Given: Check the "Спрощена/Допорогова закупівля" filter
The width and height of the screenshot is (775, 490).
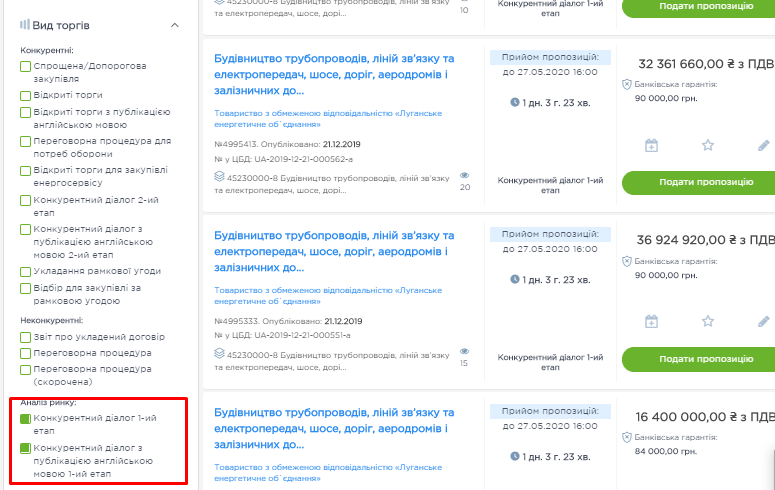Looking at the screenshot, I should pos(26,66).
